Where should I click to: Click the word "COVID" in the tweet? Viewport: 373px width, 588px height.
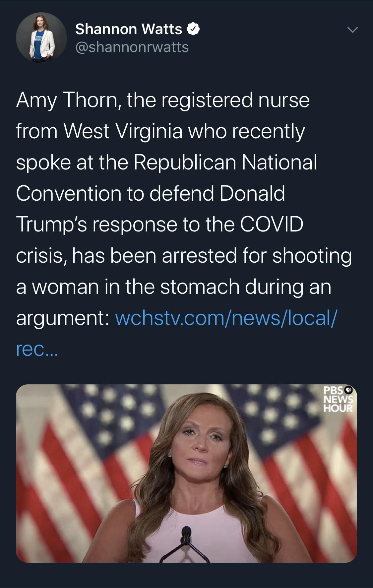click(272, 225)
